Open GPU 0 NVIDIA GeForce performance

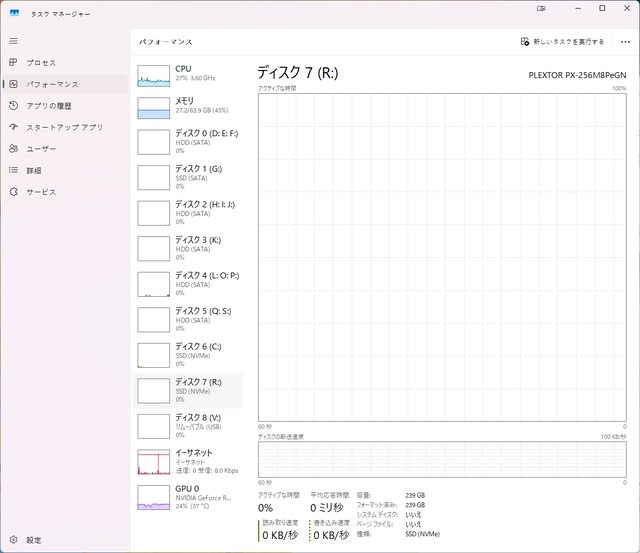click(188, 497)
